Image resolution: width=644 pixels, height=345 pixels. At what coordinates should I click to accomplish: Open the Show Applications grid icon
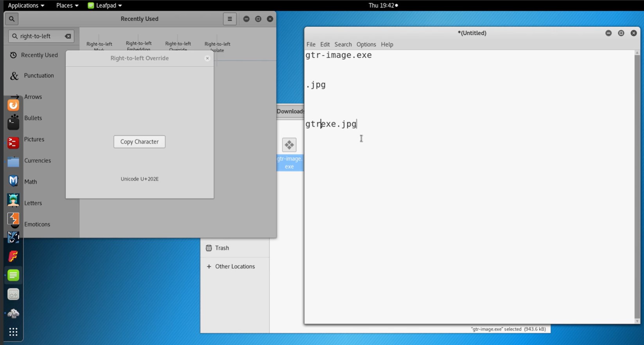(13, 332)
